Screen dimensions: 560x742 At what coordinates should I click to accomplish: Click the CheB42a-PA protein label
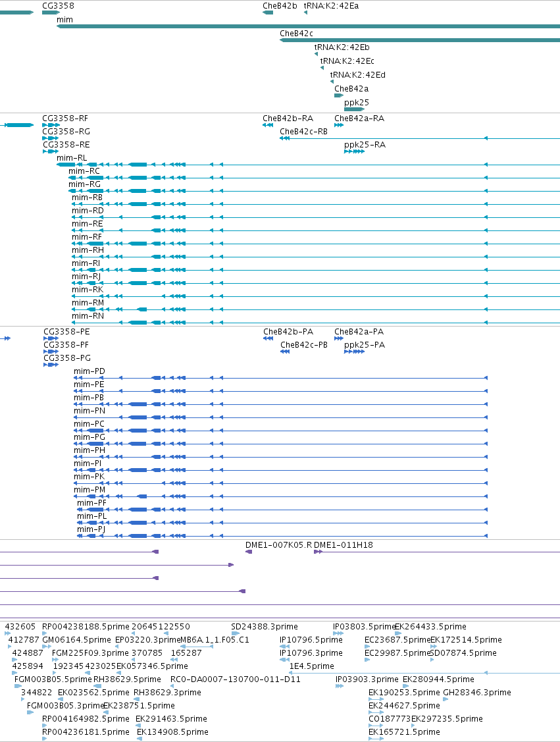(359, 332)
